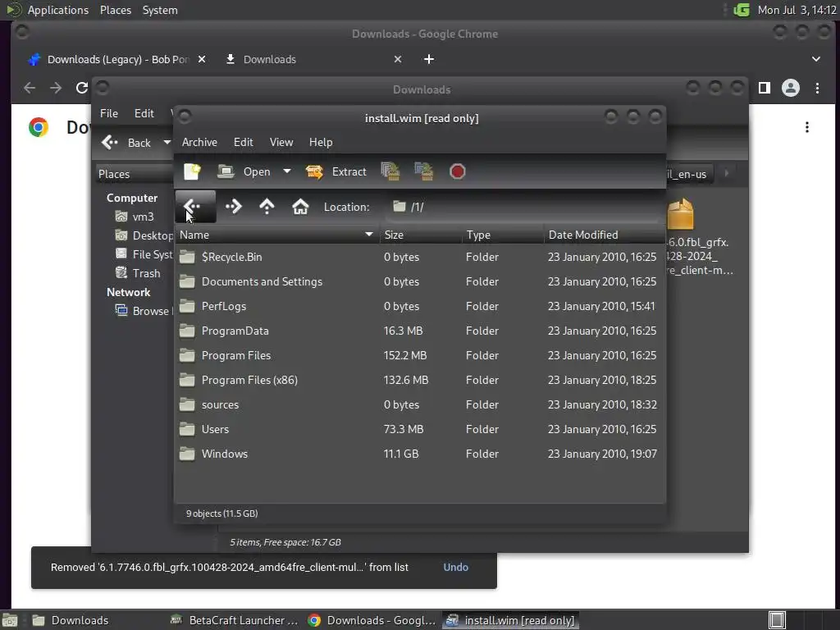Open the Archive menu
This screenshot has width=840, height=630.
click(x=199, y=142)
